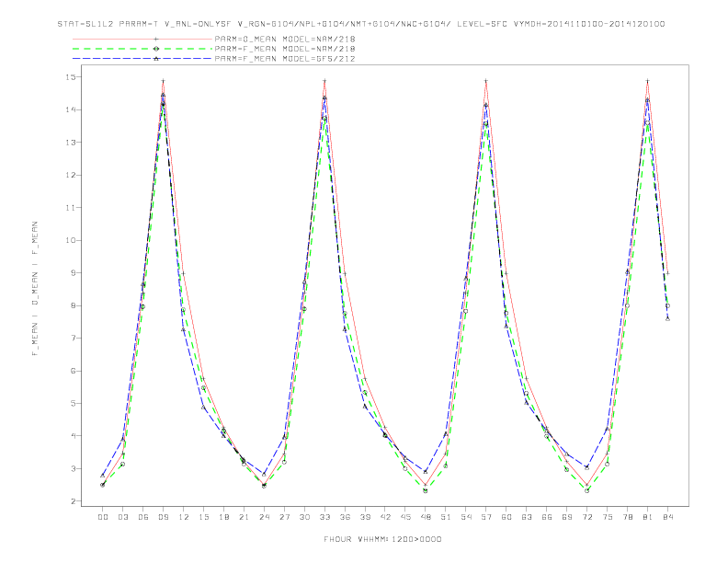Pick x-axis forecast hour label 06
The height and width of the screenshot is (563, 728).
pos(143,517)
